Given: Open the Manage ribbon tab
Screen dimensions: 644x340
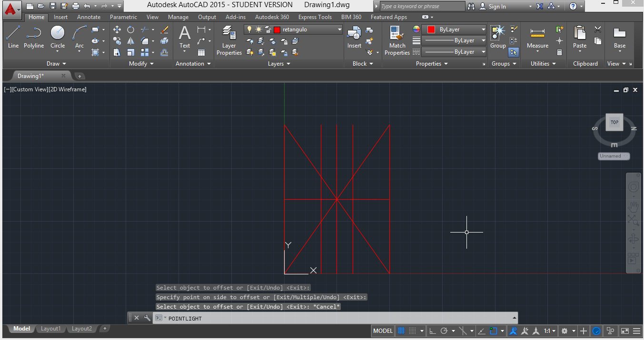Looking at the screenshot, I should tap(178, 17).
